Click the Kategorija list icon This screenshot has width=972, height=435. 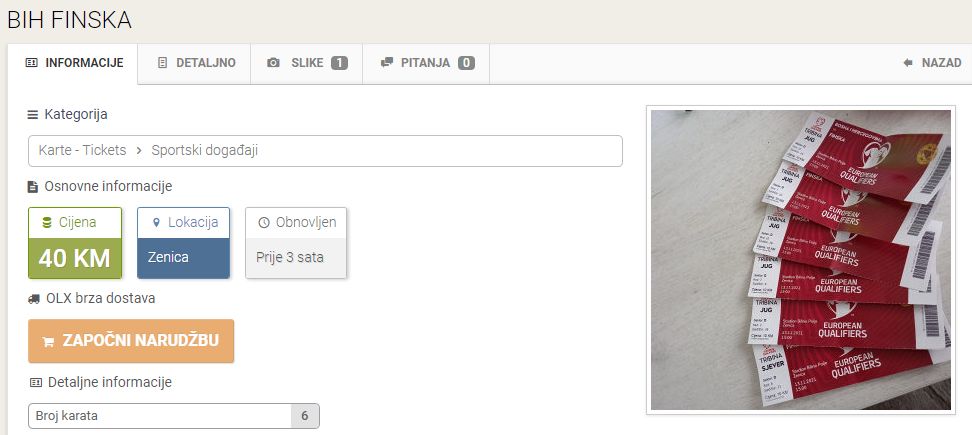33,115
